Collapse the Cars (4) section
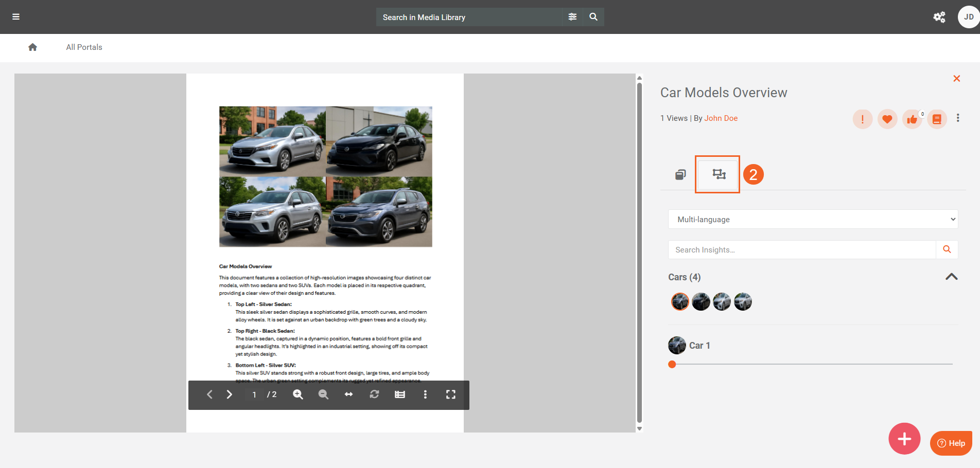This screenshot has height=468, width=980. pyautogui.click(x=951, y=277)
